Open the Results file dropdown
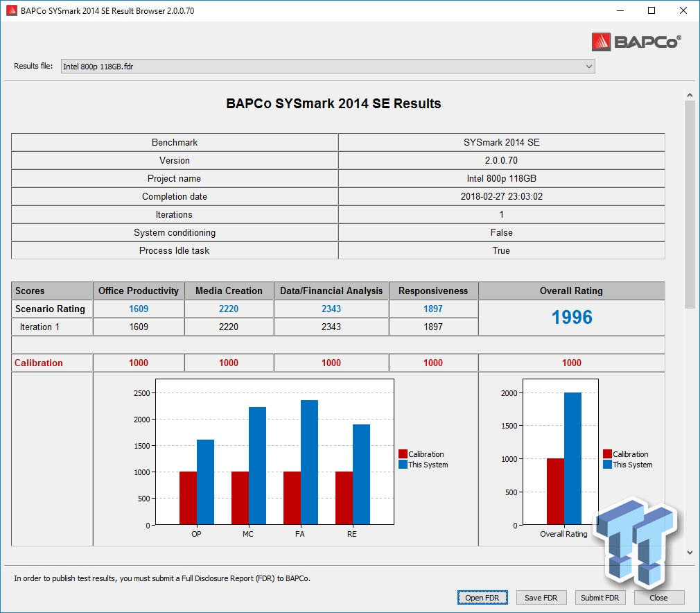 coord(328,67)
